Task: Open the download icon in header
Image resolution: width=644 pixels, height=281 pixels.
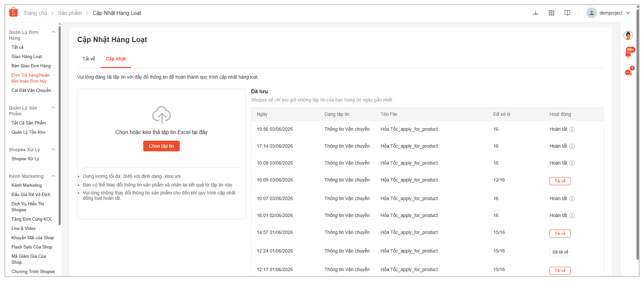Action: 535,13
